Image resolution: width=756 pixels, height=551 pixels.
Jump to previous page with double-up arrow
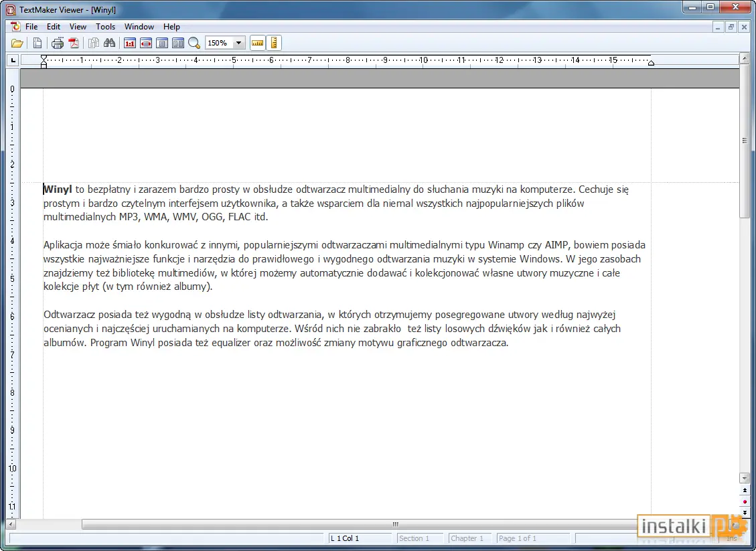pyautogui.click(x=745, y=490)
